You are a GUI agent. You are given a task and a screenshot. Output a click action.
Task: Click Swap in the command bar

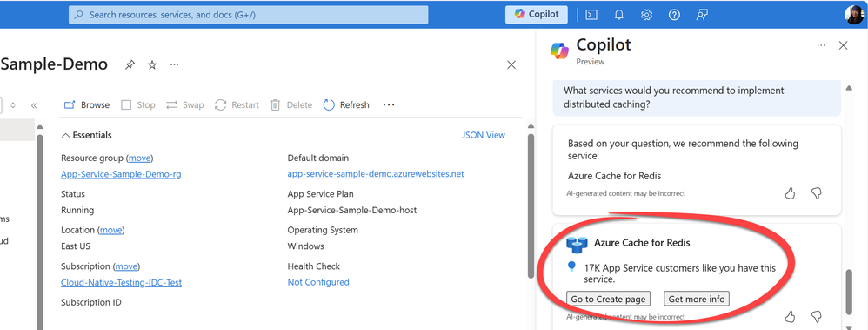pos(185,104)
